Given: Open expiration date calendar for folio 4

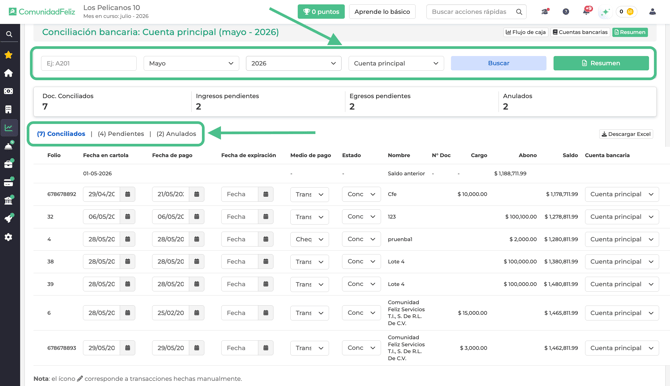Looking at the screenshot, I should pos(265,239).
